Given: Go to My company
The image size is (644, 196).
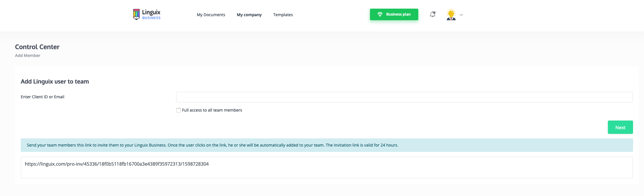Looking at the screenshot, I should (249, 15).
